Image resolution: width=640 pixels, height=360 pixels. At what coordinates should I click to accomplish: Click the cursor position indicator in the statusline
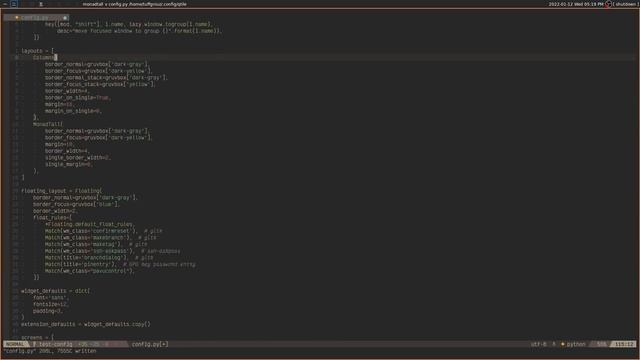pos(624,344)
